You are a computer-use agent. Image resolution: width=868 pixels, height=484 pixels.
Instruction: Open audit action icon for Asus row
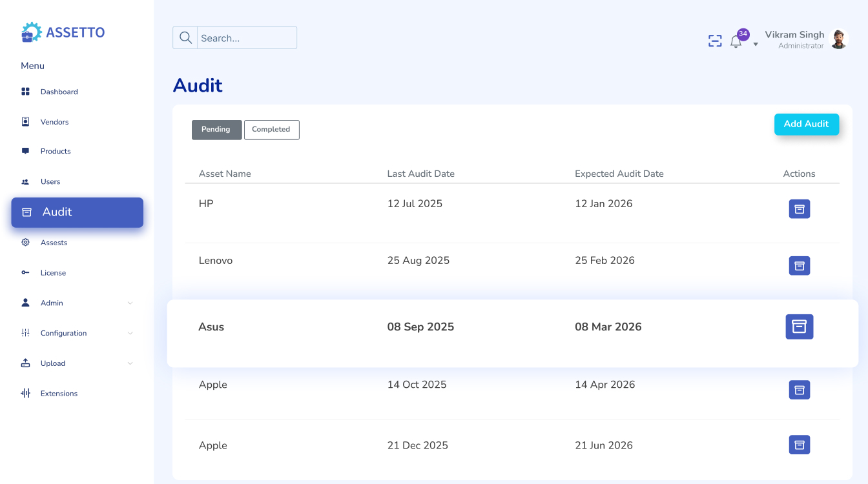coord(800,327)
